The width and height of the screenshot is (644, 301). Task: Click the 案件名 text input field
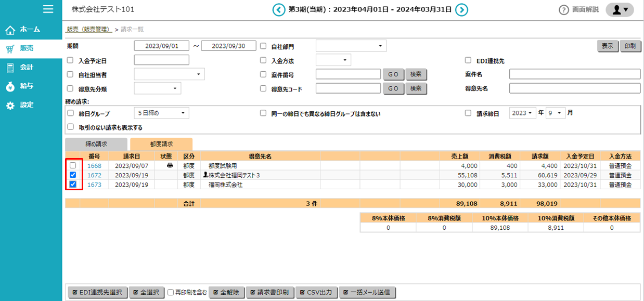[x=574, y=74]
